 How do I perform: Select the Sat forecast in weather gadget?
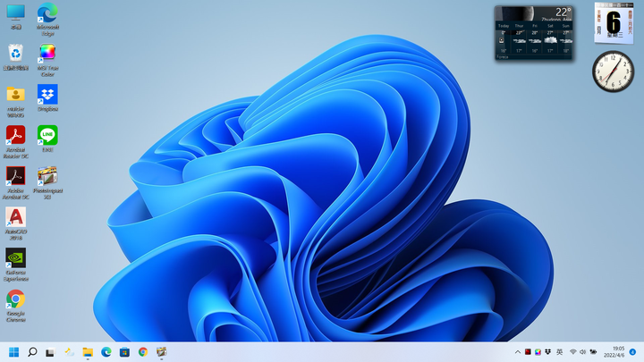(550, 38)
